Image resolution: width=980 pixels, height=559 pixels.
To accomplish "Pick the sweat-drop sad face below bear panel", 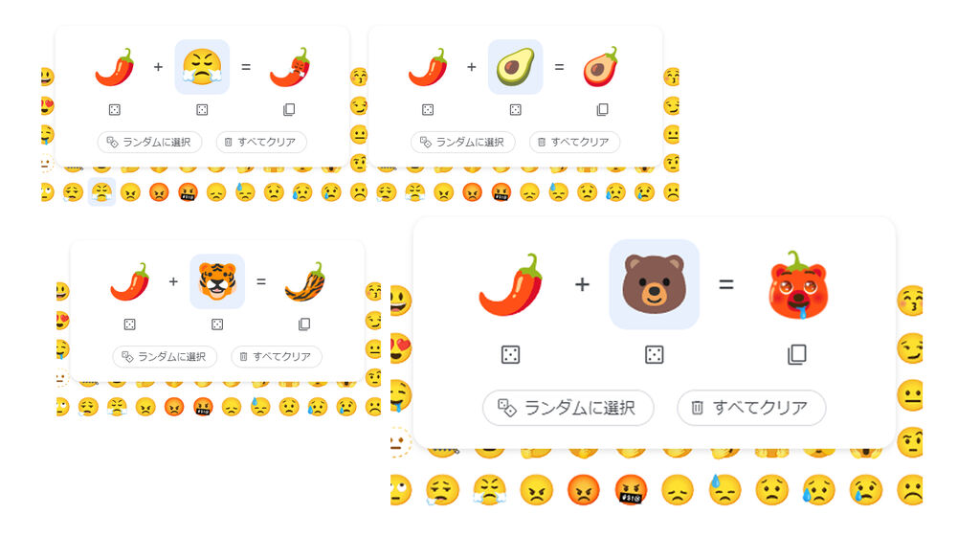I will (x=724, y=489).
